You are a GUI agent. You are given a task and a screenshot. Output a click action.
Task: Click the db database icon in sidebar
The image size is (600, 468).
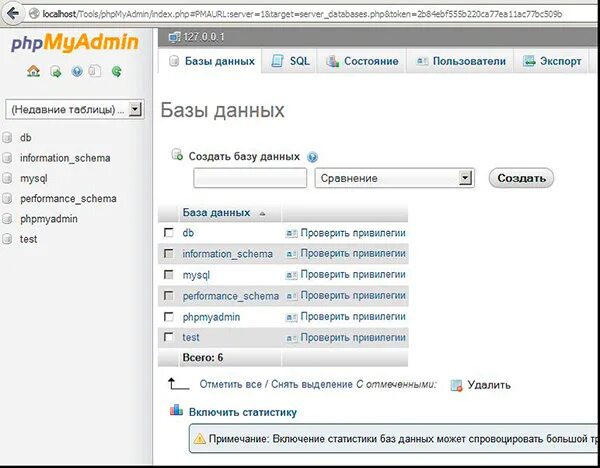point(7,137)
